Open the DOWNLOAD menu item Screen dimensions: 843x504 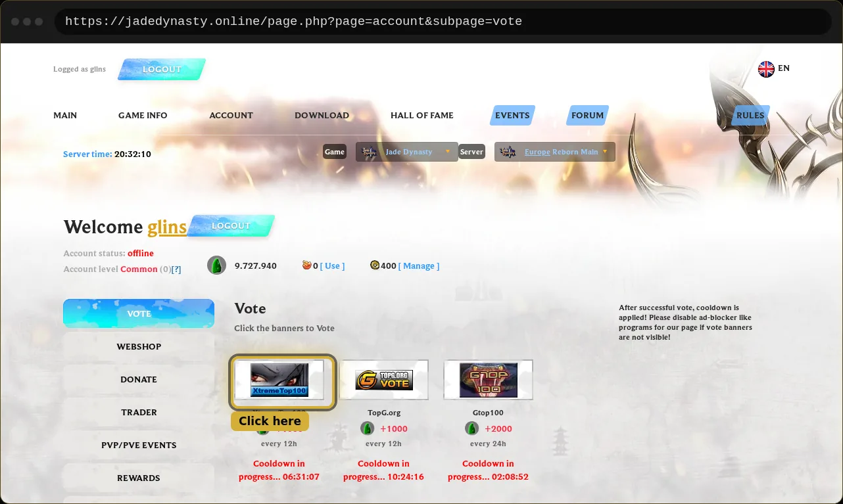pos(322,116)
